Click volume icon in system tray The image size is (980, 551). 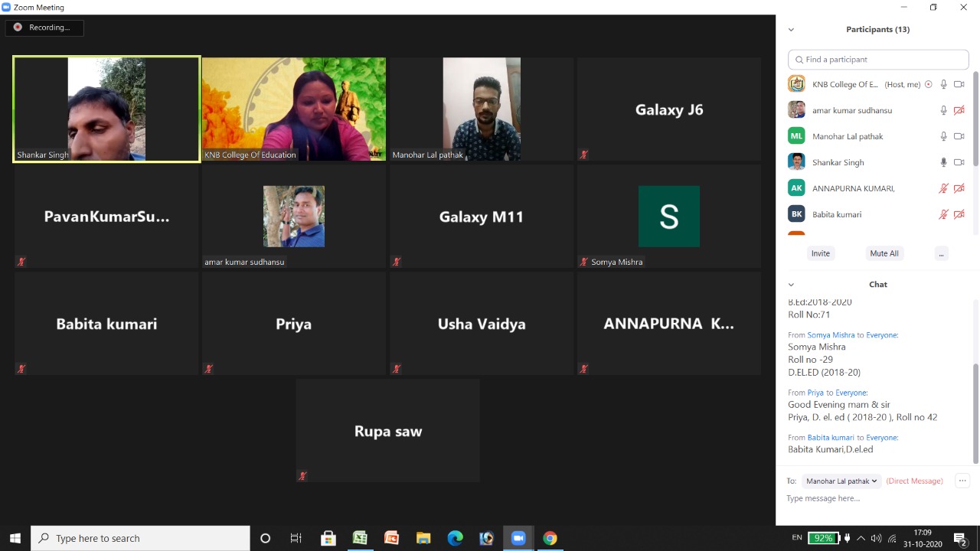(876, 539)
